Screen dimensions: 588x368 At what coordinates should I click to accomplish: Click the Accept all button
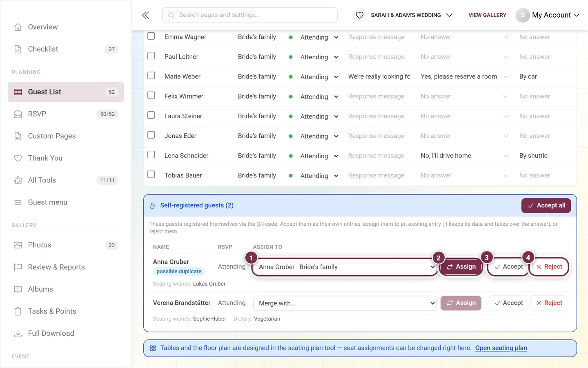[546, 206]
